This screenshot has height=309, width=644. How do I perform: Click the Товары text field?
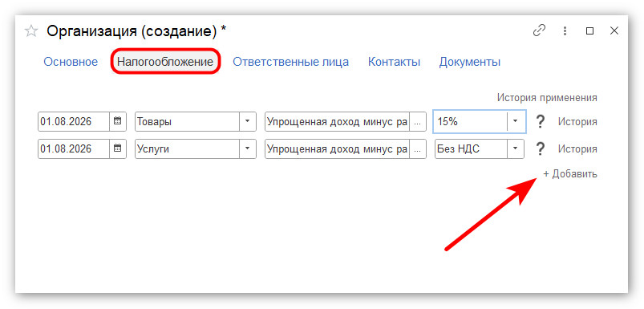(x=188, y=122)
